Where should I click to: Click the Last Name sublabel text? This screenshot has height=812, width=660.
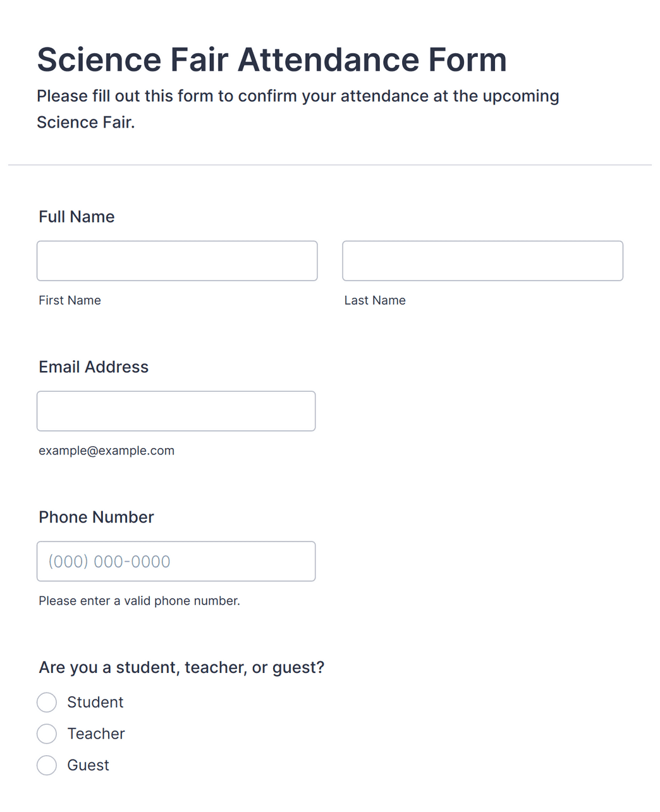click(375, 300)
